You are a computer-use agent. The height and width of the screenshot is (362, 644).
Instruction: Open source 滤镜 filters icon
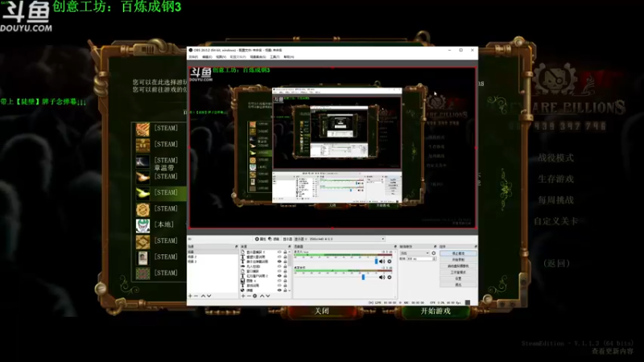(x=274, y=239)
